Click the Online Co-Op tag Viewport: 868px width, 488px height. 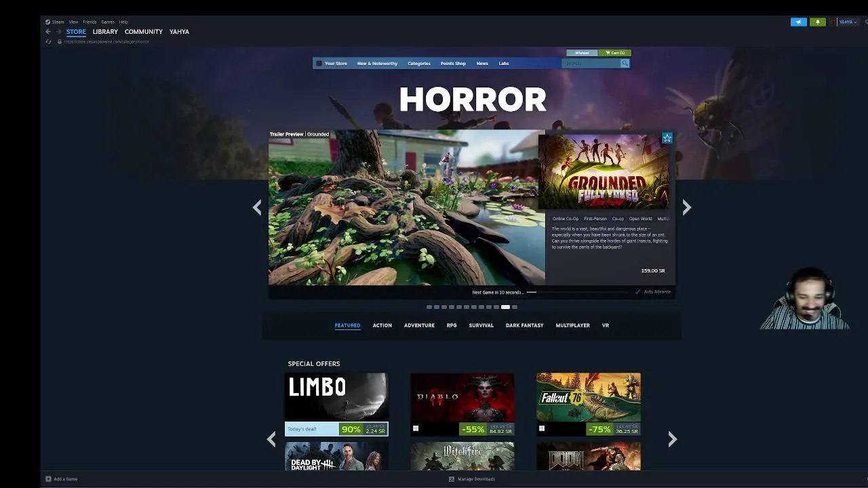pos(565,219)
